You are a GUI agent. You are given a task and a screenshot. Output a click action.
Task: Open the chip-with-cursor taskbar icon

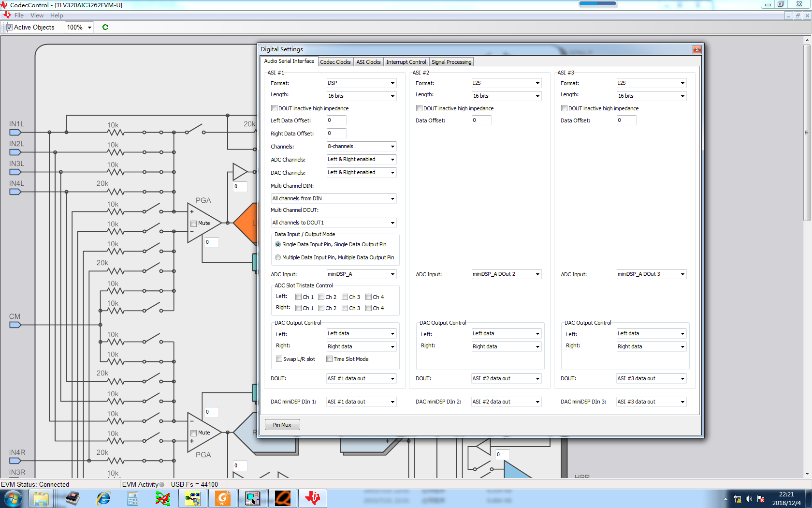pos(253,498)
